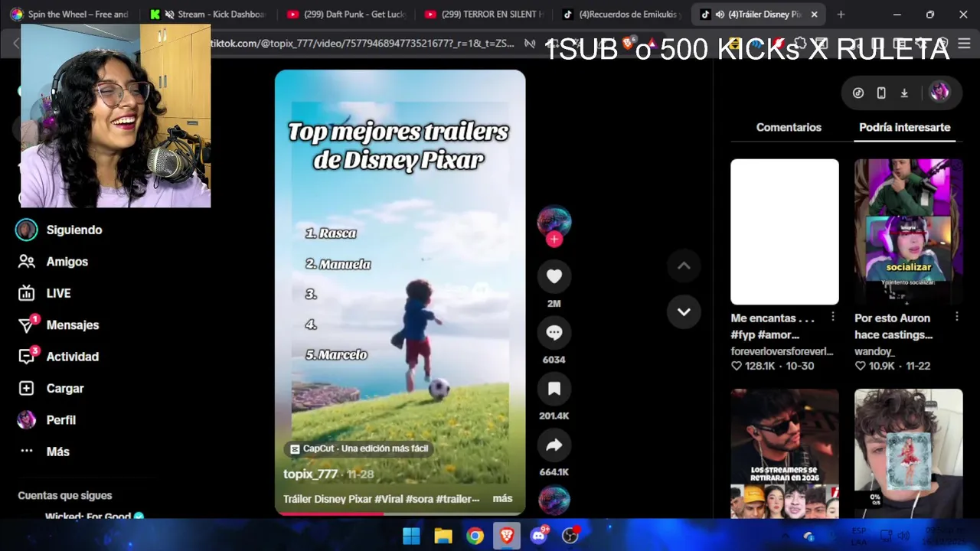Follow topix_777 with the red plus badge
Image resolution: width=980 pixels, height=551 pixels.
click(554, 240)
